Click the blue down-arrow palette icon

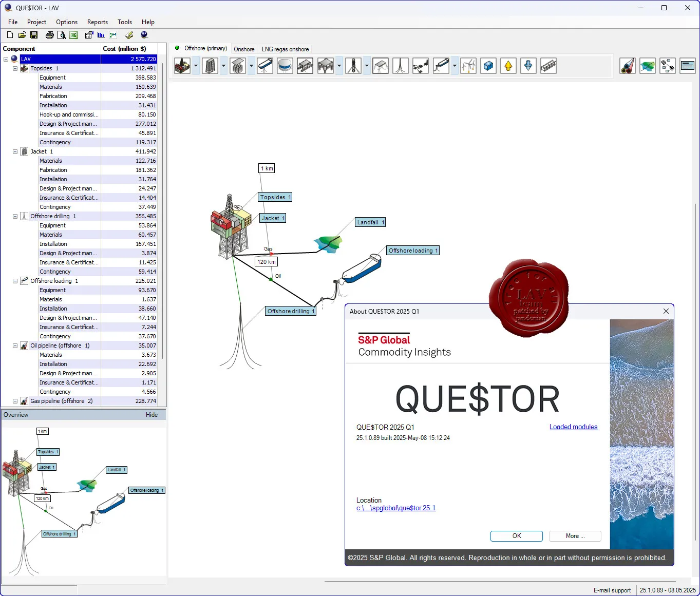point(528,66)
